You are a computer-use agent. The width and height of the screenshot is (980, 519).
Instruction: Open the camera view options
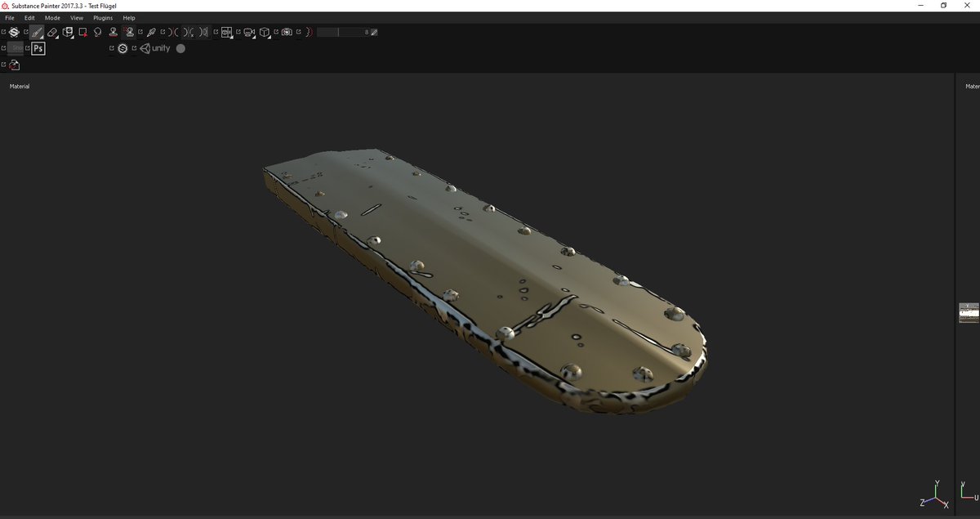(249, 32)
